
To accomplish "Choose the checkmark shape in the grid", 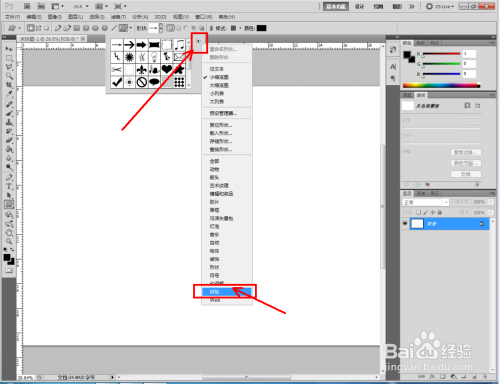I will pos(117,82).
